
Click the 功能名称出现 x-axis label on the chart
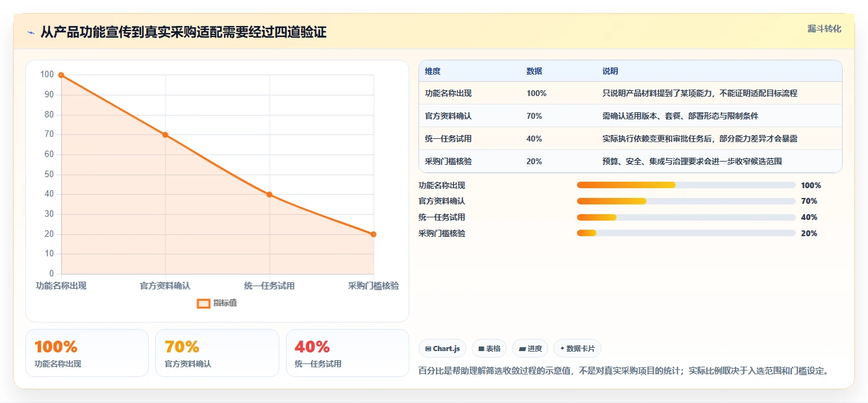(61, 286)
